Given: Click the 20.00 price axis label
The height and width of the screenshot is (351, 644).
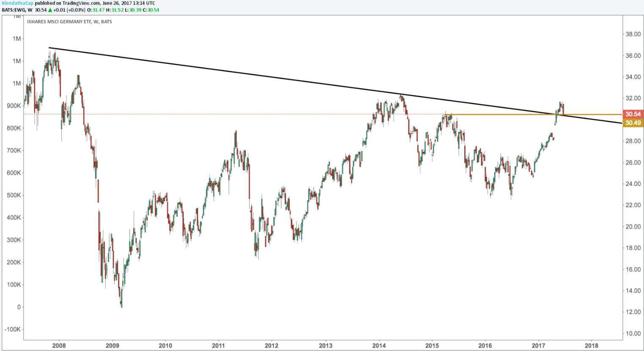Looking at the screenshot, I should tap(633, 227).
